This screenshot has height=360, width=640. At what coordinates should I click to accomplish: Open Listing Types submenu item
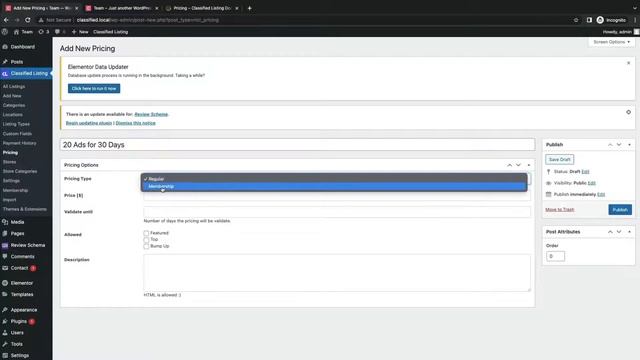click(16, 124)
